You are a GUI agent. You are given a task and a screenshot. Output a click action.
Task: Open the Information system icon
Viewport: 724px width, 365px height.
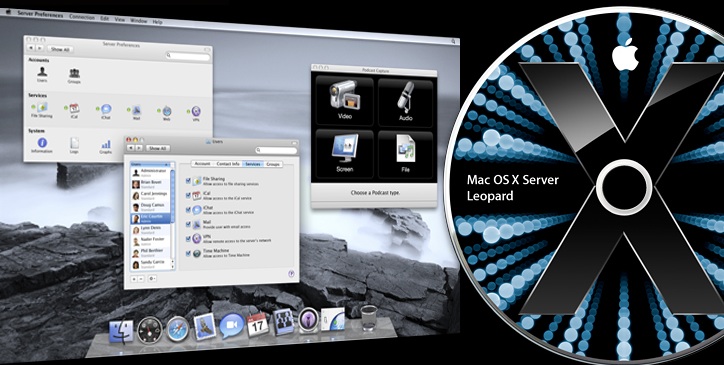[42, 145]
